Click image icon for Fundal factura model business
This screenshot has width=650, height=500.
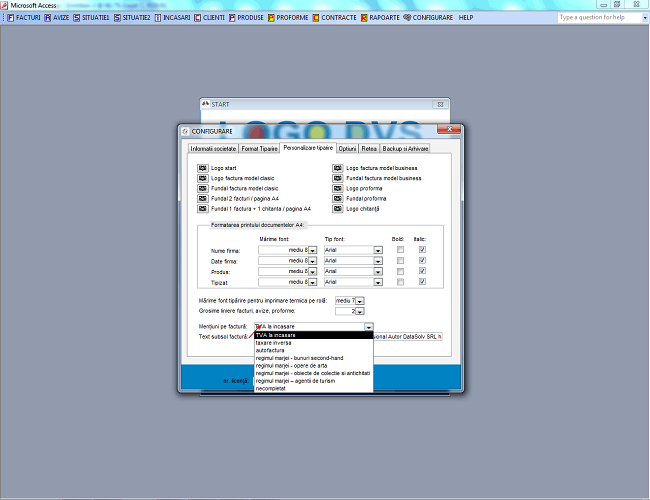click(338, 178)
